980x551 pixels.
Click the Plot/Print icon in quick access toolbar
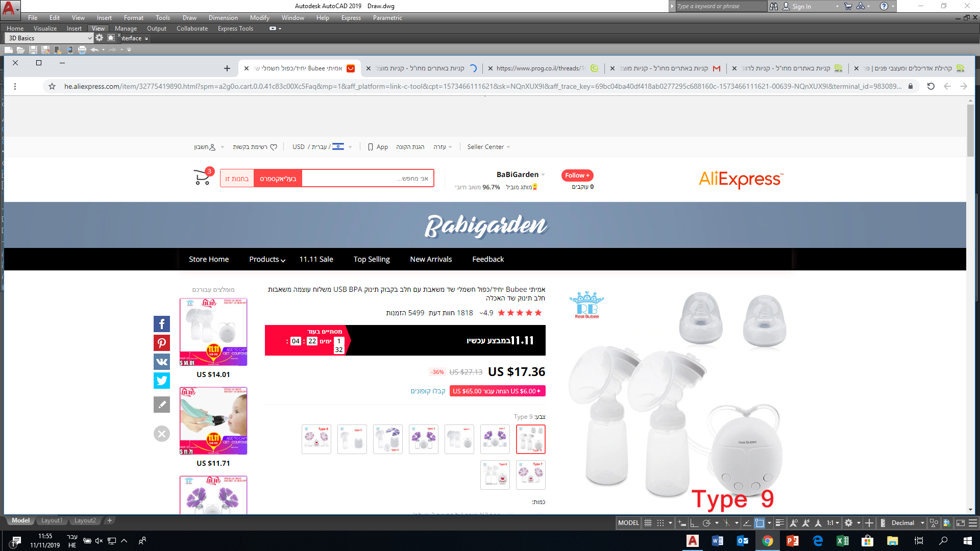click(x=82, y=50)
